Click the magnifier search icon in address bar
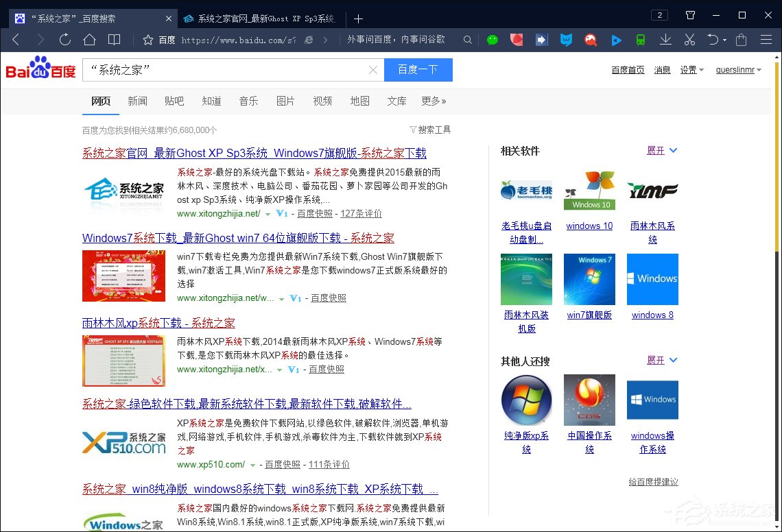The image size is (782, 532). coord(467,40)
